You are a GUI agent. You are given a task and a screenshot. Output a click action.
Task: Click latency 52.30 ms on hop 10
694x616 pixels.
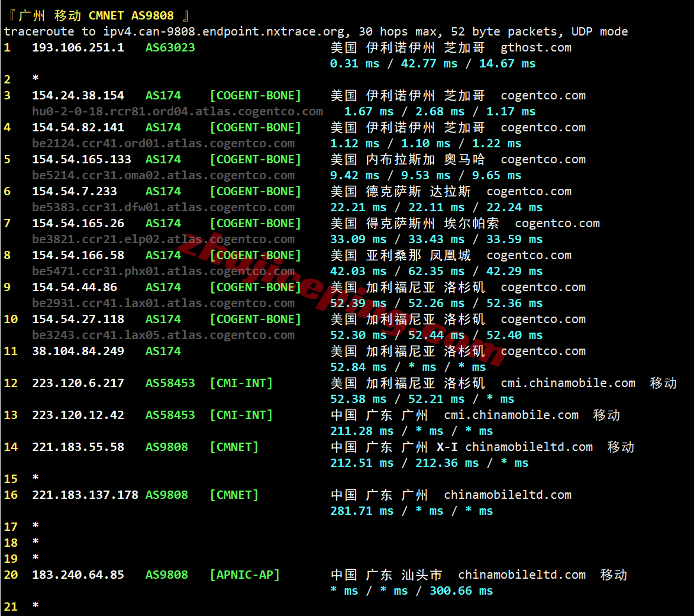(x=348, y=334)
